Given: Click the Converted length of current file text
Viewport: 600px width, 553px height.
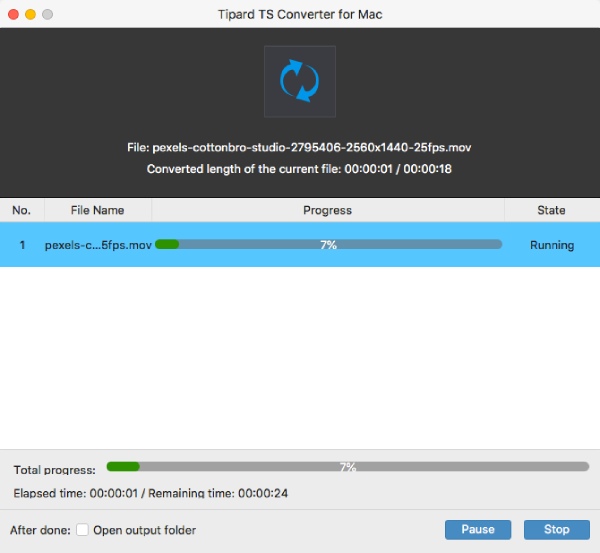Looking at the screenshot, I should 299,169.
